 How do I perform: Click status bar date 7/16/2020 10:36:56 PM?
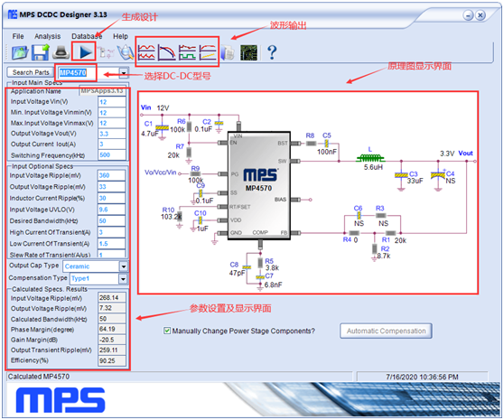[422, 377]
